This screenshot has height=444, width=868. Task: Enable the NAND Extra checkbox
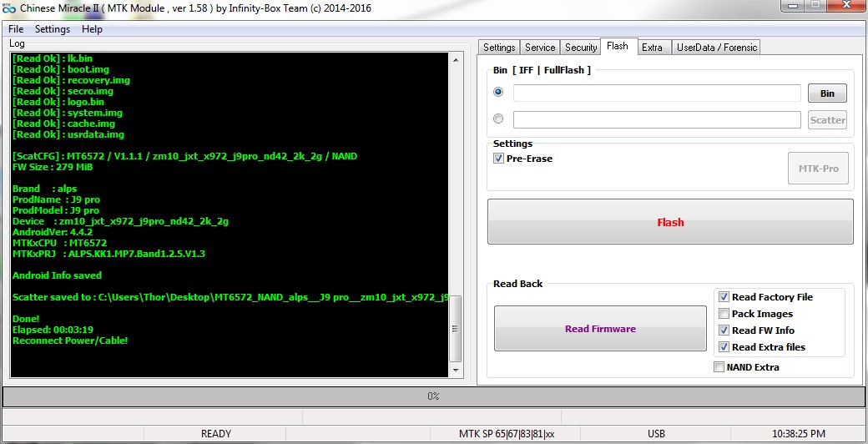pyautogui.click(x=719, y=366)
